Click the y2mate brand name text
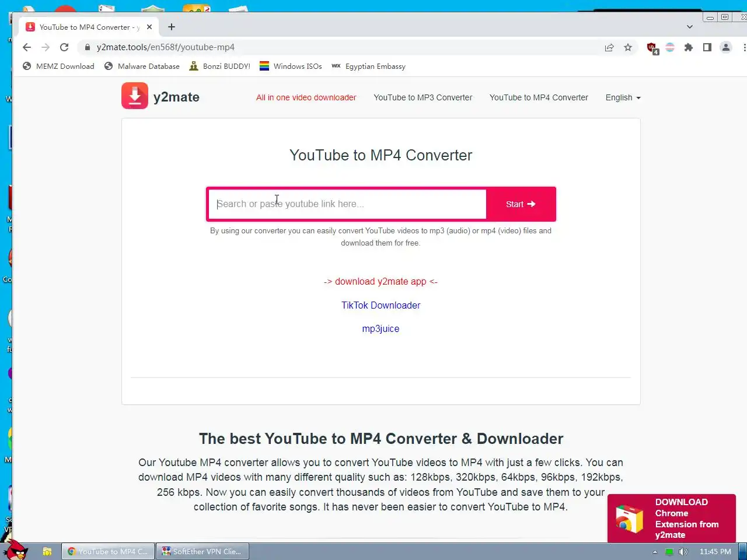The width and height of the screenshot is (747, 560). pos(176,97)
